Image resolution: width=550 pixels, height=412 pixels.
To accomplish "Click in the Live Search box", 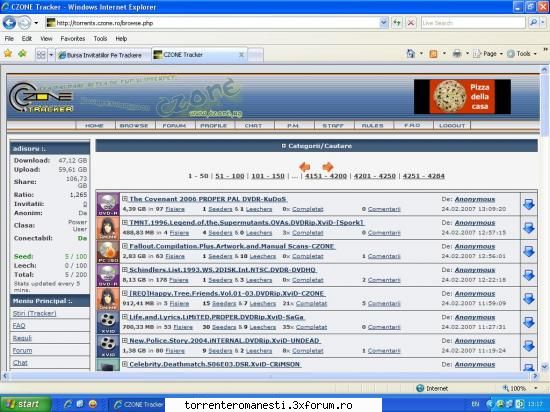I will click(x=473, y=23).
